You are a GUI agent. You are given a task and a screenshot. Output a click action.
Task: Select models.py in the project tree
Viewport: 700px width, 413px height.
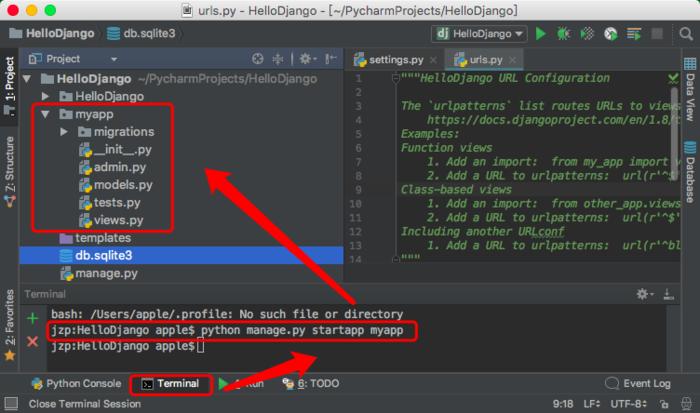(116, 185)
